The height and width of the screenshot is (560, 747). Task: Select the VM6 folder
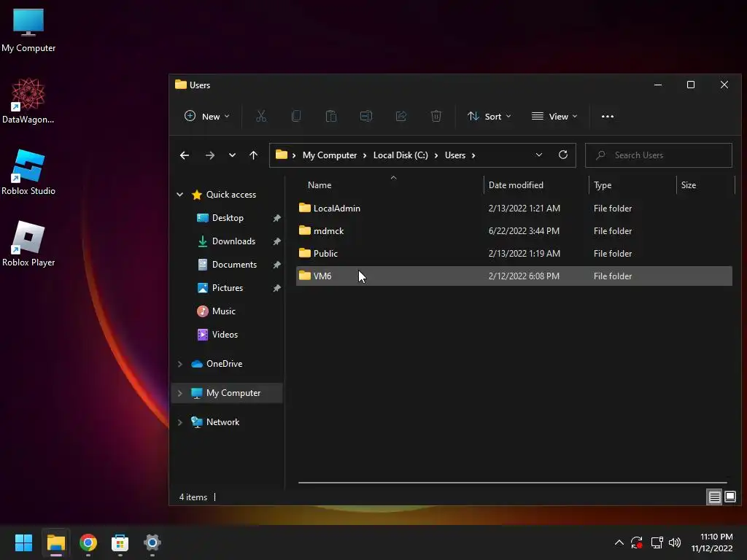pyautogui.click(x=514, y=276)
